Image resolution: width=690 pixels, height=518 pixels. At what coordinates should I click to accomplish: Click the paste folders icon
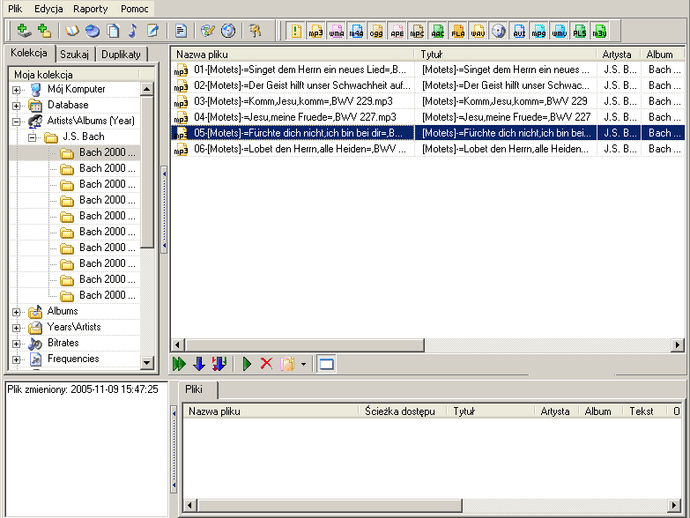point(287,364)
